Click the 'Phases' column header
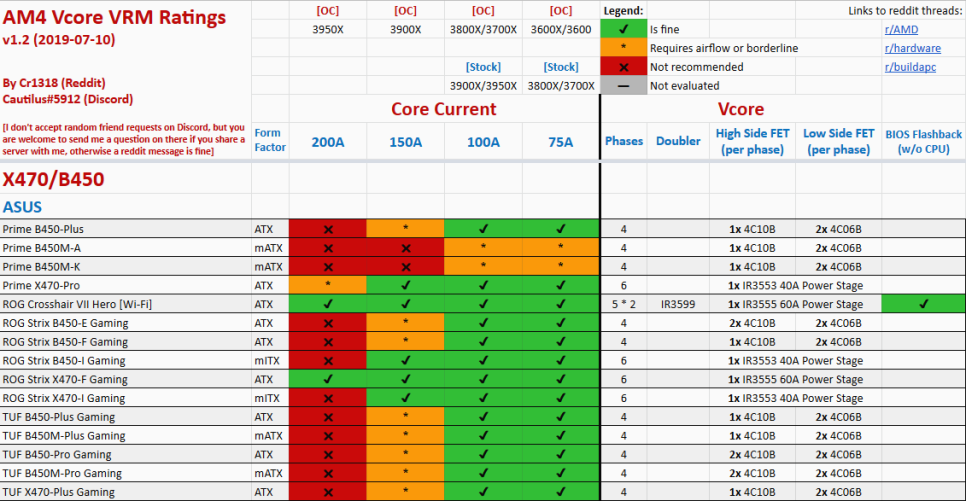Image resolution: width=966 pixels, height=501 pixels. pos(623,141)
